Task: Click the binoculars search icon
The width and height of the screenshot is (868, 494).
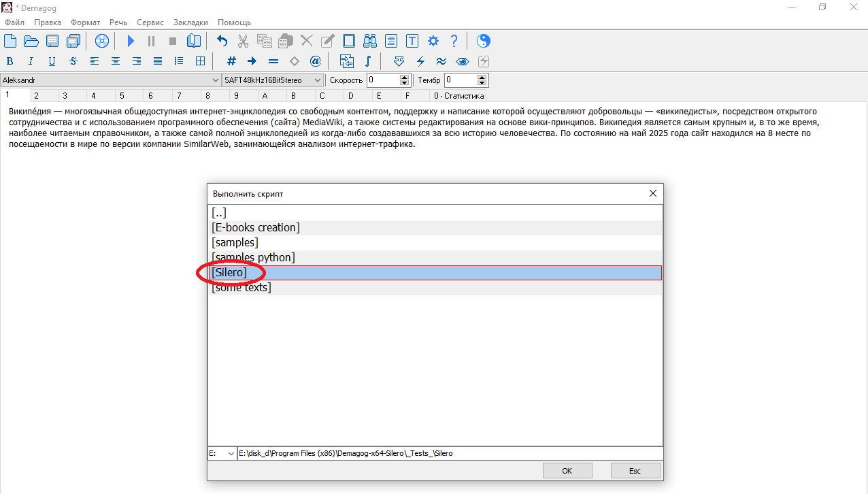Action: (x=370, y=41)
